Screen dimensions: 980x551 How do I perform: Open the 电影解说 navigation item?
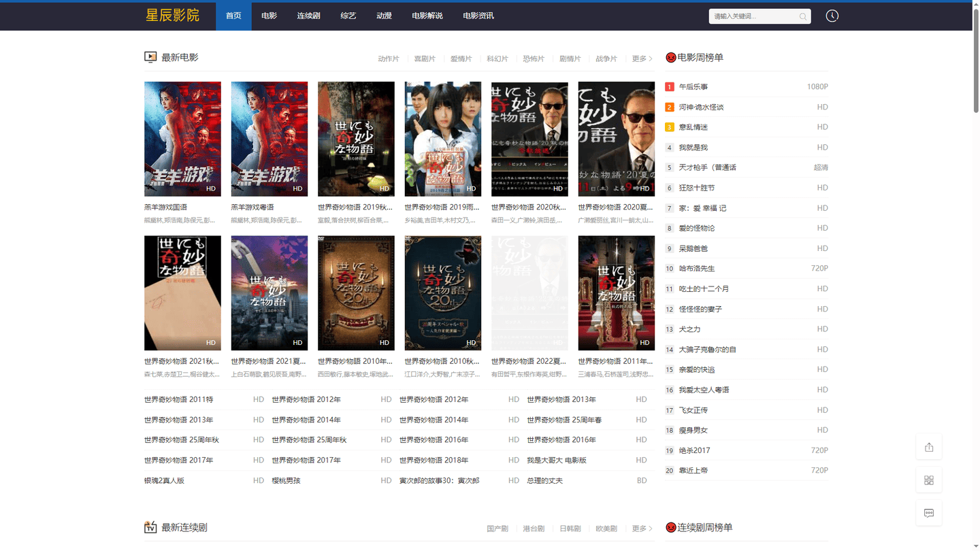[x=427, y=16]
